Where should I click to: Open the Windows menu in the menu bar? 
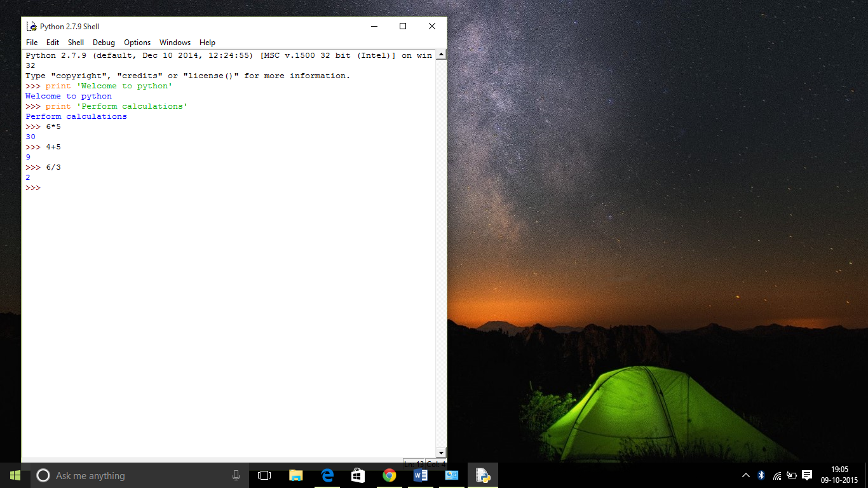[x=175, y=43]
